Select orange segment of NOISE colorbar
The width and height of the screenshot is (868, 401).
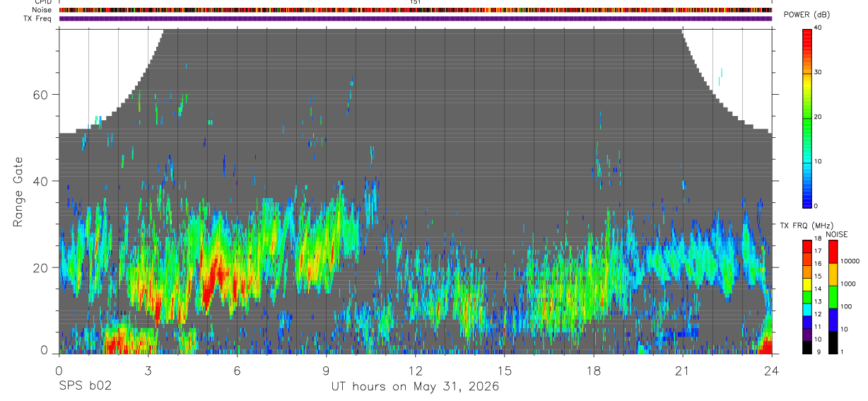(x=833, y=274)
